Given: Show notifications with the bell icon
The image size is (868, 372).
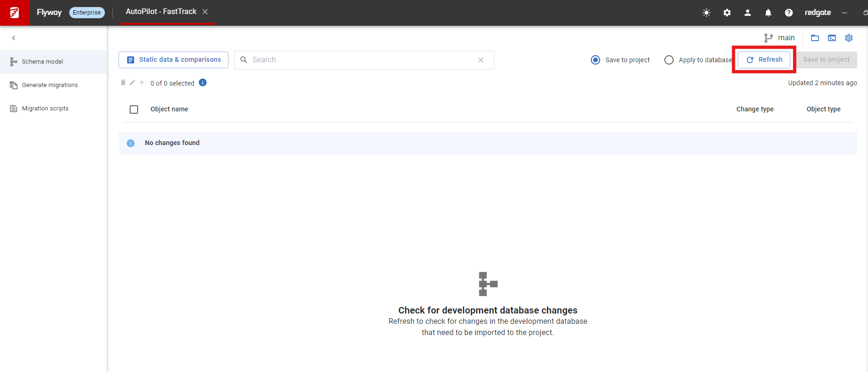Looking at the screenshot, I should click(768, 13).
